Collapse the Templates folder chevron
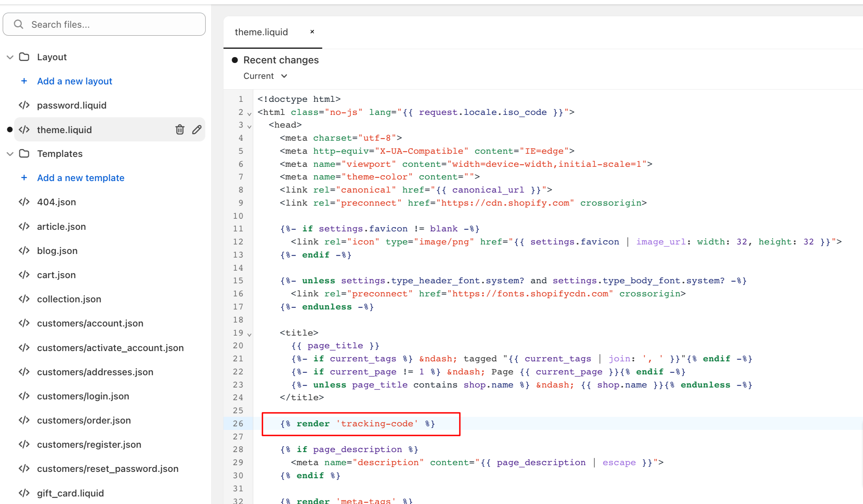The image size is (863, 504). pyautogui.click(x=10, y=154)
